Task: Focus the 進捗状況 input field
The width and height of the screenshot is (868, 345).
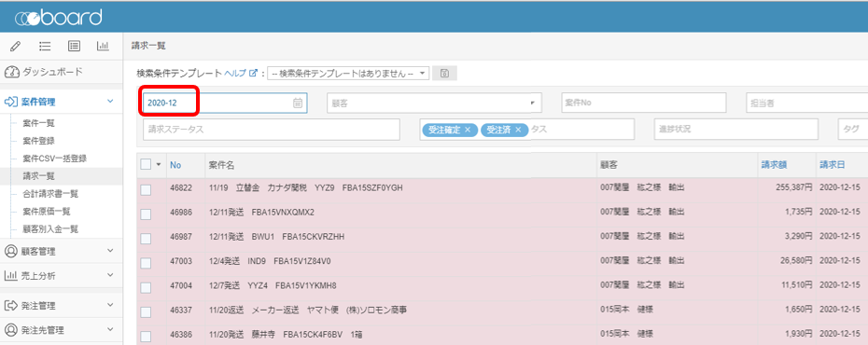Action: click(x=735, y=130)
